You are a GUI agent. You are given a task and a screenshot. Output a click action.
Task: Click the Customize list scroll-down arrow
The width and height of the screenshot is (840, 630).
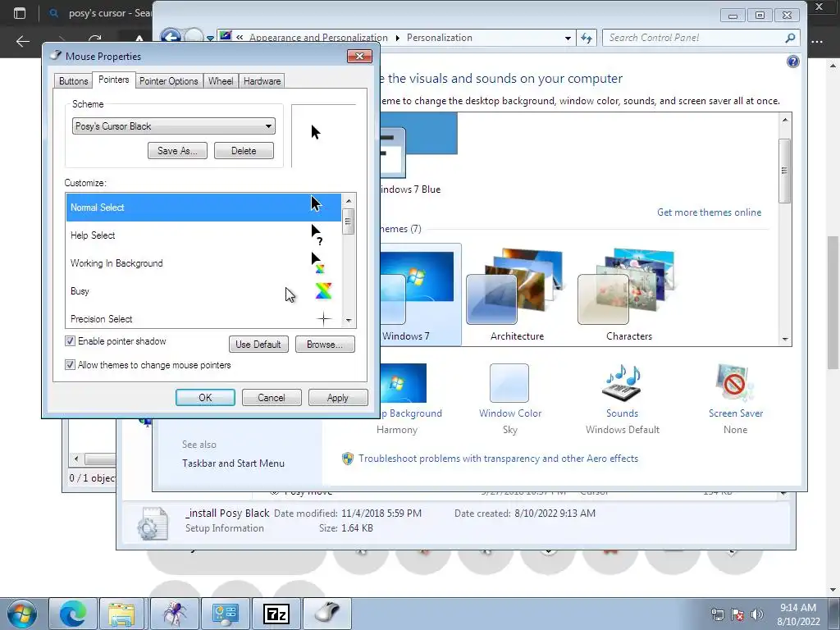(349, 321)
